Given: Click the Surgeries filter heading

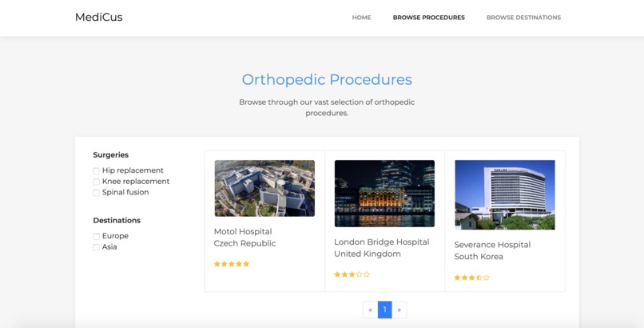Looking at the screenshot, I should 110,155.
